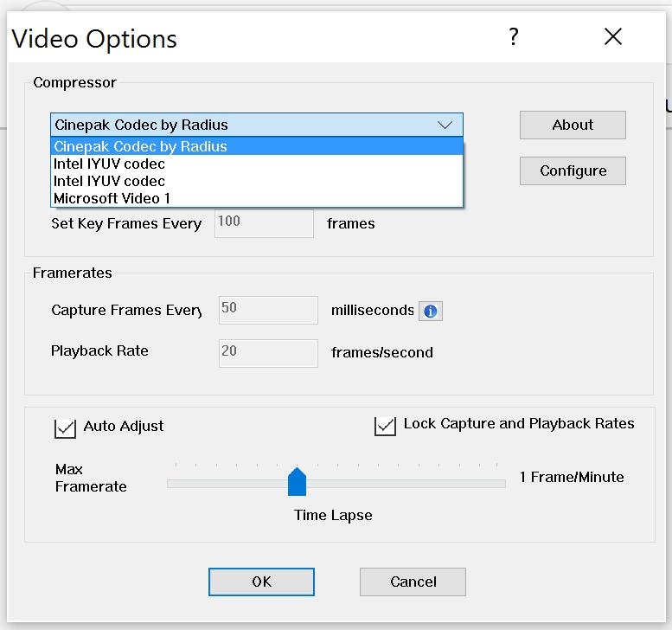Screen dimensions: 672x630
Task: Click the Set Key Frames Every field
Action: (x=264, y=222)
